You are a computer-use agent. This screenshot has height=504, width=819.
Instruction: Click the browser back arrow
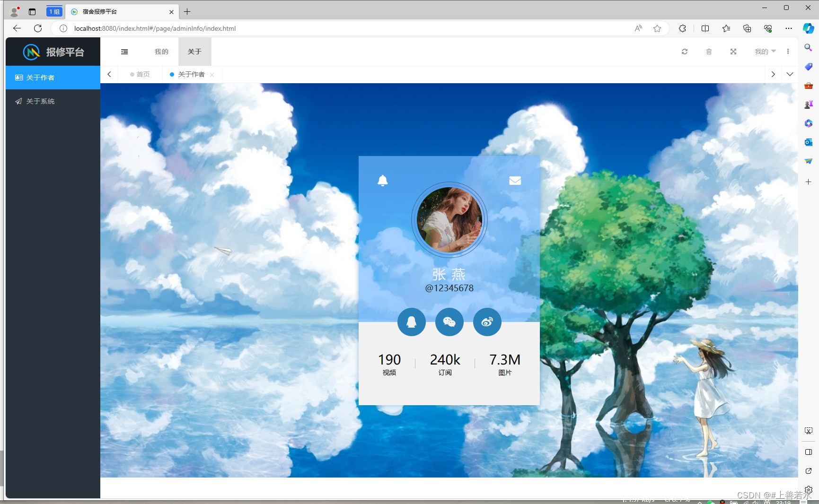(17, 28)
